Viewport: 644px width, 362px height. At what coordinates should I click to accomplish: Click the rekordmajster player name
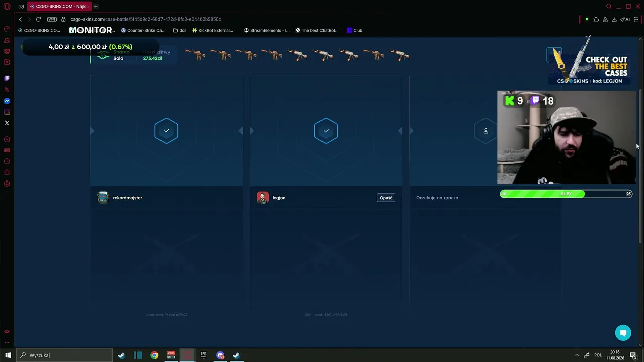(128, 198)
